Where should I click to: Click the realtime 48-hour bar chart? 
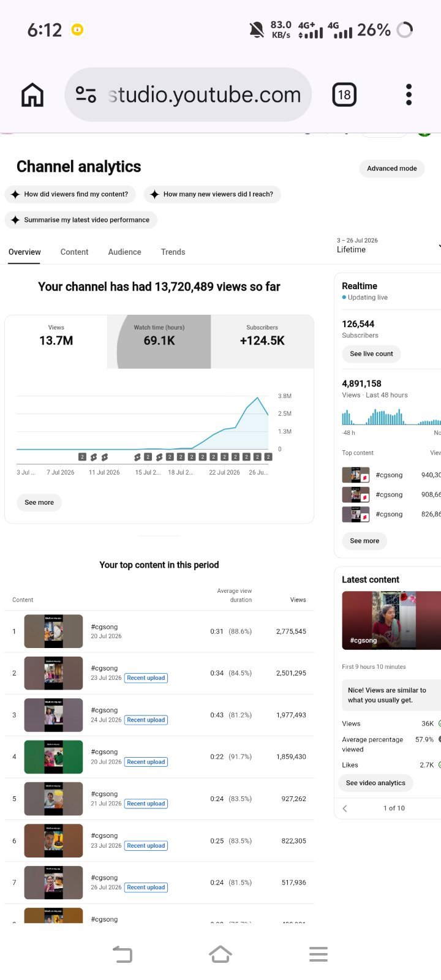pos(391,417)
